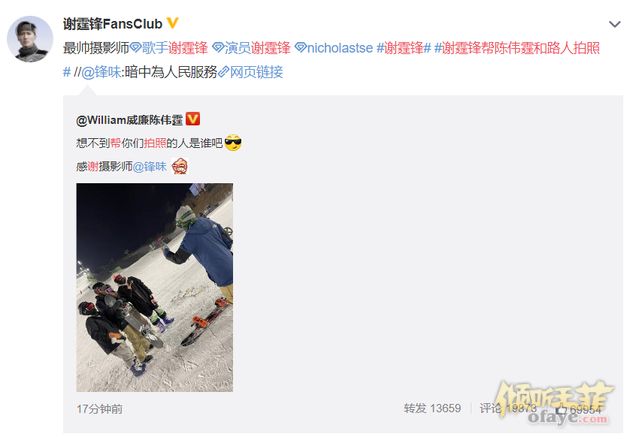Enlarge the snowboarding photo thumbnail
Screen dimensions: 630x440
pyautogui.click(x=155, y=287)
